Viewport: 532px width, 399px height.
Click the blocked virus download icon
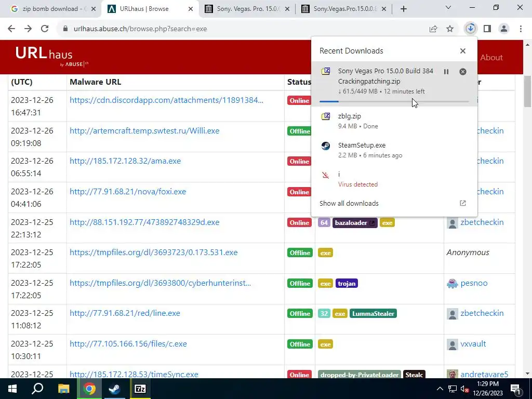point(326,175)
